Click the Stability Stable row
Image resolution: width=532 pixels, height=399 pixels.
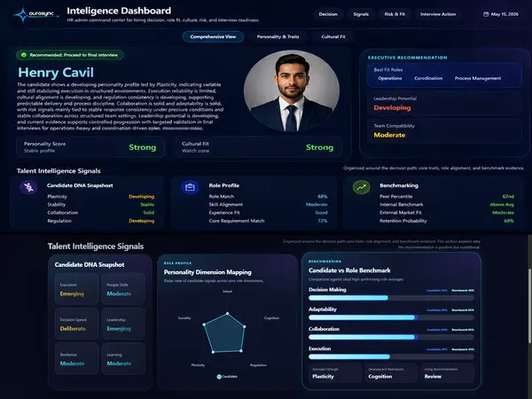(x=101, y=205)
